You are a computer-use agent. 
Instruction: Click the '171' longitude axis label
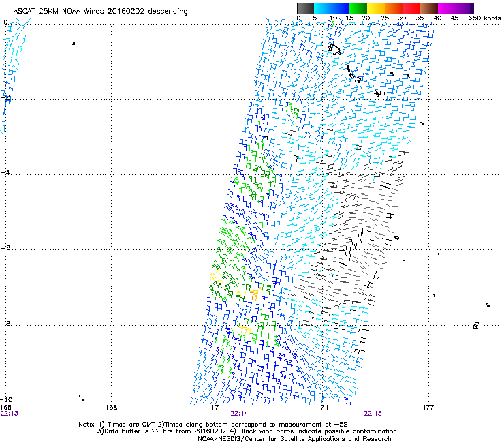coord(217,408)
